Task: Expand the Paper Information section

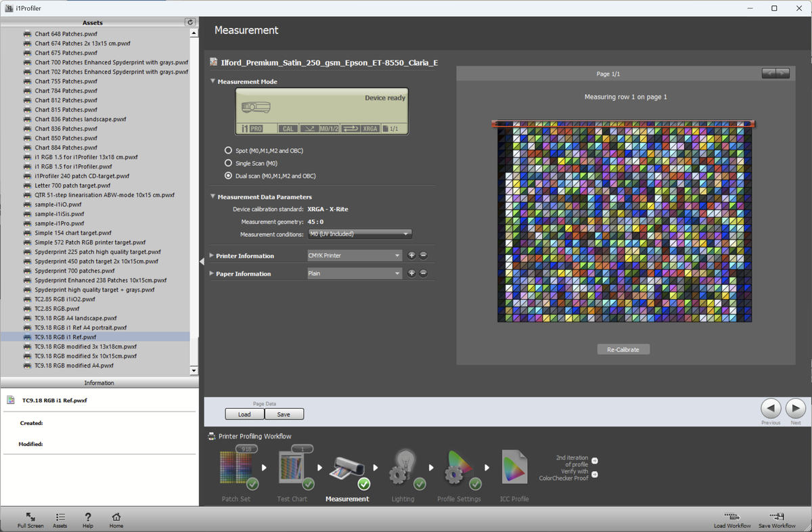Action: 243,274
